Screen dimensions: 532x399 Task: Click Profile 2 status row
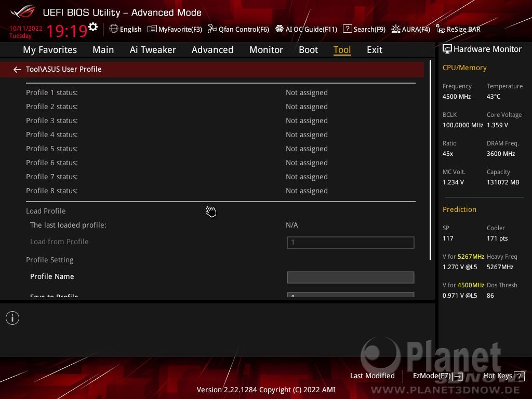(x=220, y=107)
